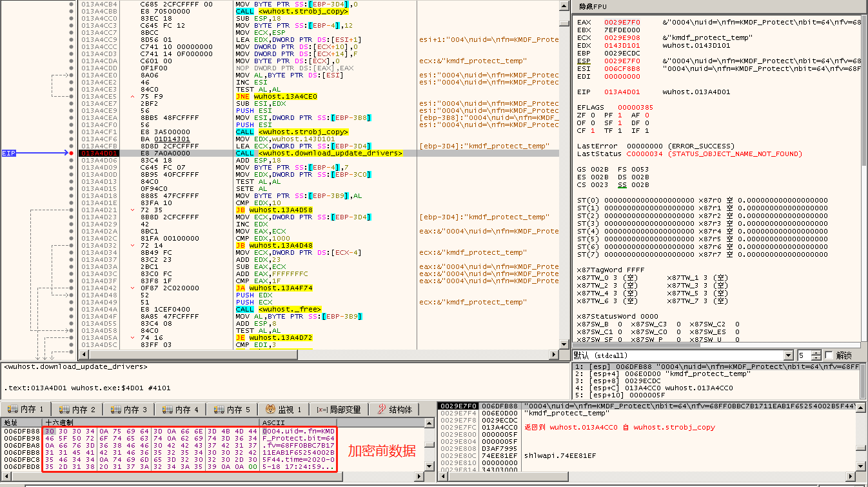Toggle the red breakpoint at 013A4D01
The image size is (868, 487).
click(71, 153)
